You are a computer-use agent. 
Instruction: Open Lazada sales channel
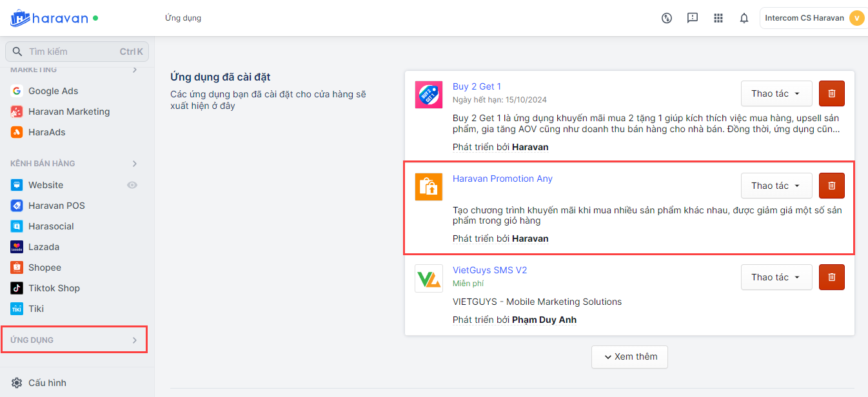(x=44, y=247)
